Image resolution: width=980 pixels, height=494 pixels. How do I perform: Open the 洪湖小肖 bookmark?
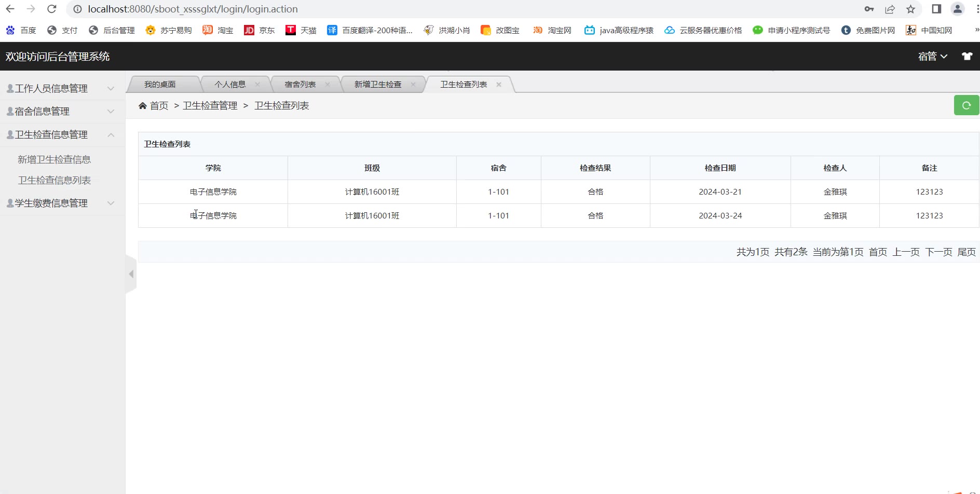point(446,30)
